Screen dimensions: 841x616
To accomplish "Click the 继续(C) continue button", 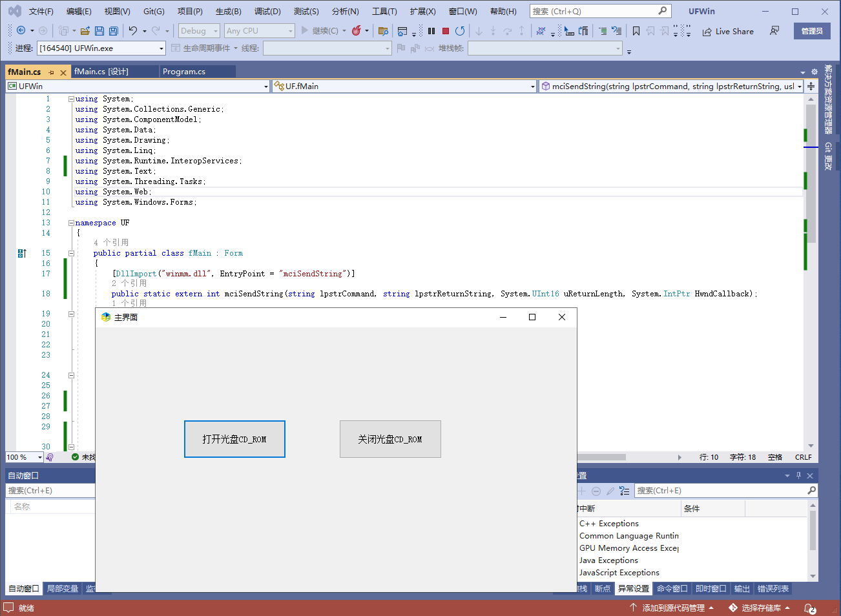I will click(319, 30).
